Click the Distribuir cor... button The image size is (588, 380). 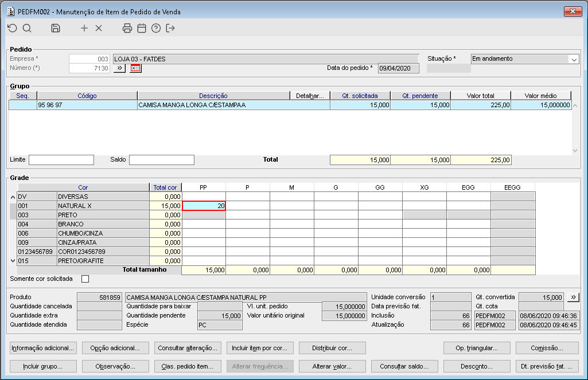[x=332, y=348]
